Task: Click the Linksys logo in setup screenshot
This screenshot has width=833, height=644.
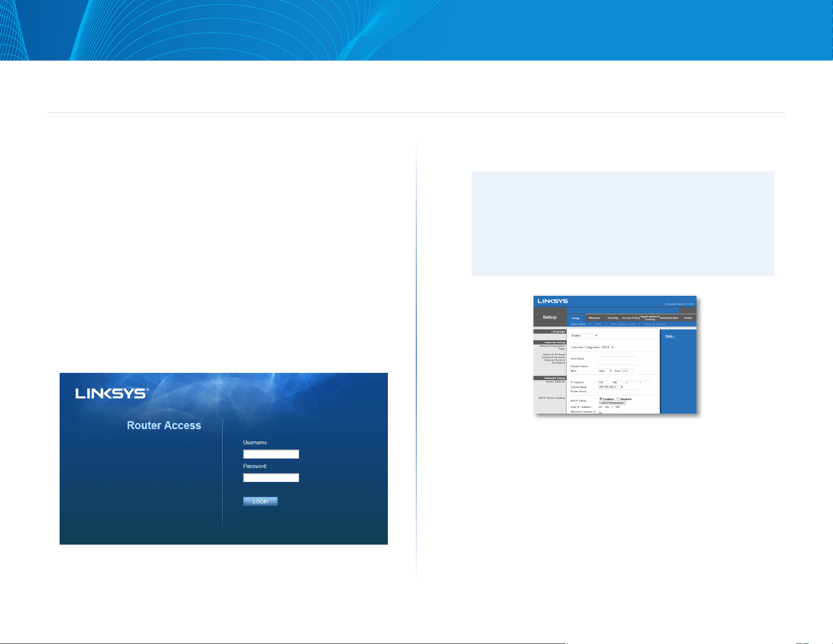Action: click(552, 301)
